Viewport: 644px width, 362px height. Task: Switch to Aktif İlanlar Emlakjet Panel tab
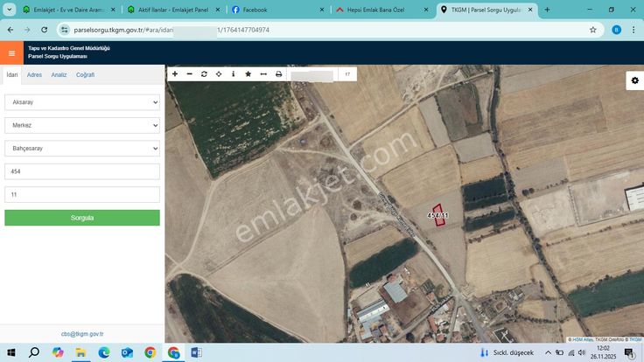(x=173, y=10)
